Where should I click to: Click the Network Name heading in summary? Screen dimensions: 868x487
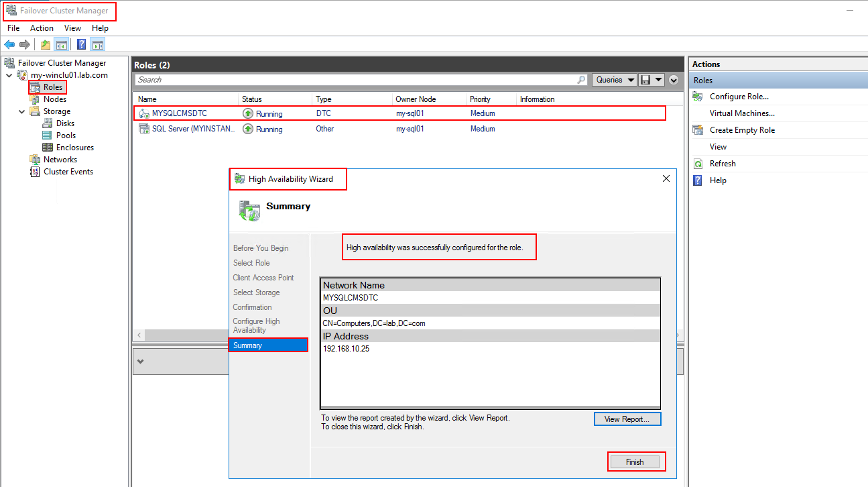point(354,285)
